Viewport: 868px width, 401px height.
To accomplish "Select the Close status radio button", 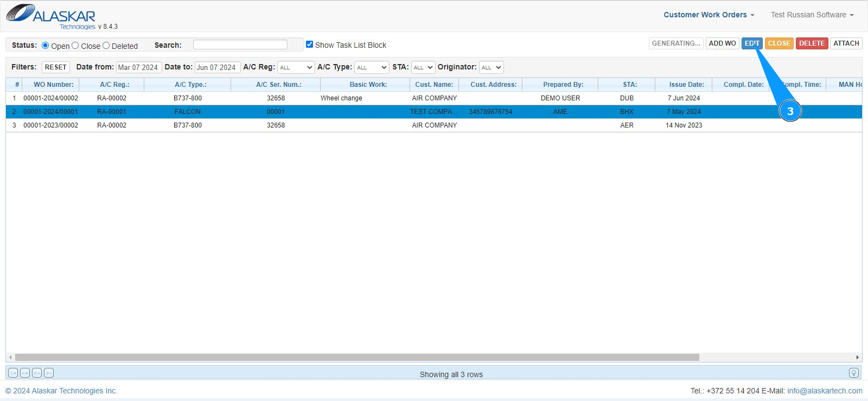I will pos(75,46).
